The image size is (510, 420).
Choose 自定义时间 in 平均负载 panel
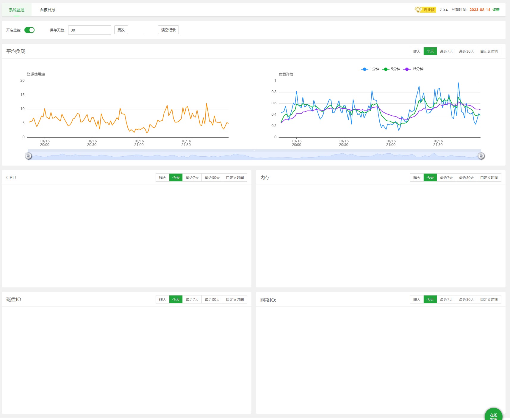point(489,51)
